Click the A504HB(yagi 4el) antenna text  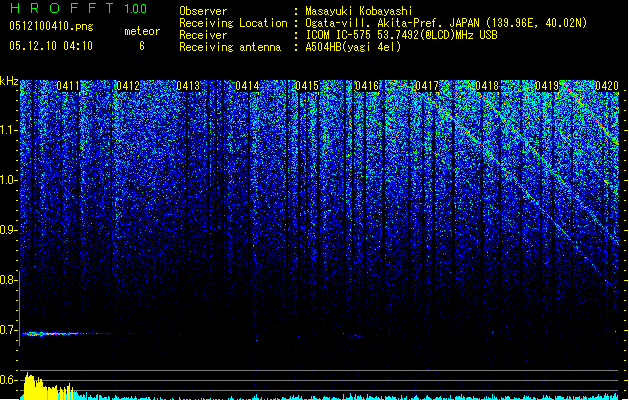(x=353, y=47)
